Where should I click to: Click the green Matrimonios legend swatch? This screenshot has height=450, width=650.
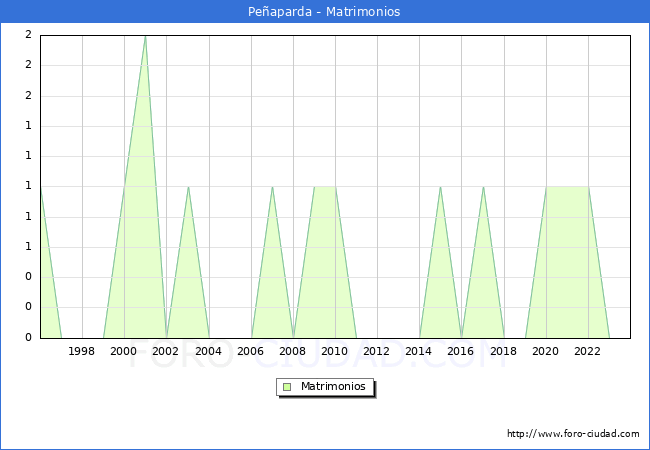pos(287,386)
